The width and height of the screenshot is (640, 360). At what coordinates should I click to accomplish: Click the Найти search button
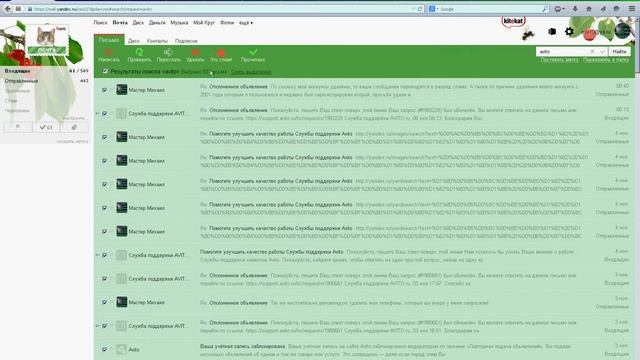tap(619, 51)
